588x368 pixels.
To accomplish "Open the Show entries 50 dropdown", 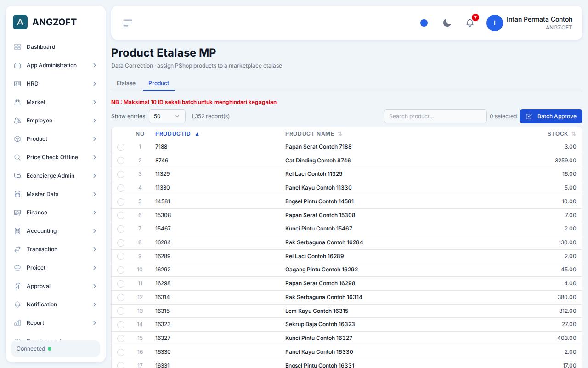I will (167, 116).
